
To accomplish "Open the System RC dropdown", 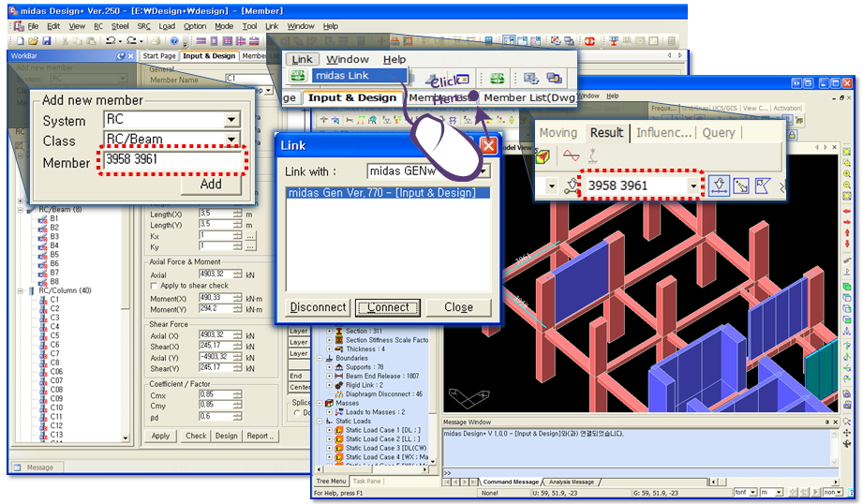I will click(231, 119).
